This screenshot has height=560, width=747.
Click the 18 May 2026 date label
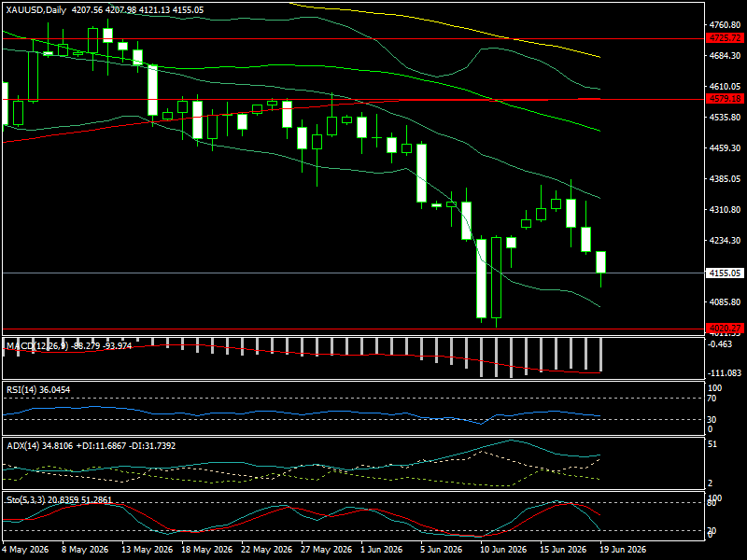(x=207, y=550)
